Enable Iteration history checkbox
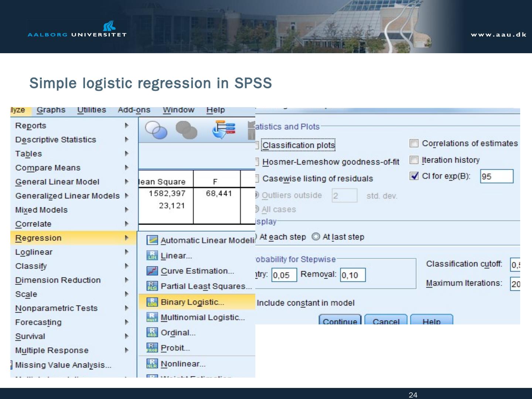532x399 pixels. (414, 160)
